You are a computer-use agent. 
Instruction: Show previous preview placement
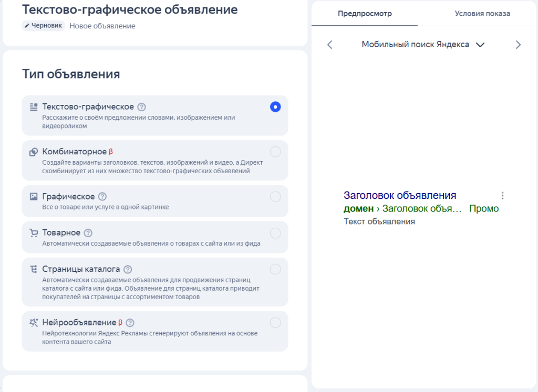(x=330, y=45)
